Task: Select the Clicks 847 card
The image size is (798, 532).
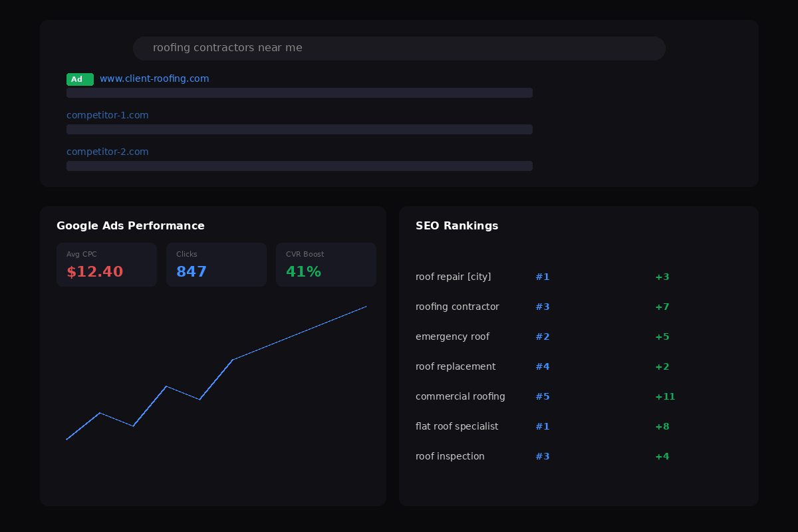Action: (x=216, y=265)
